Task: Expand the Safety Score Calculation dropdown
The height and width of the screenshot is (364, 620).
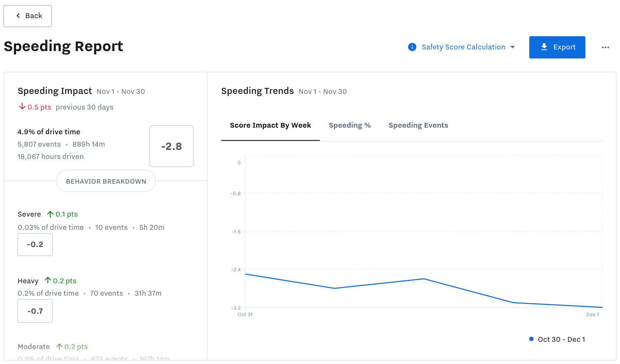Action: coord(463,47)
